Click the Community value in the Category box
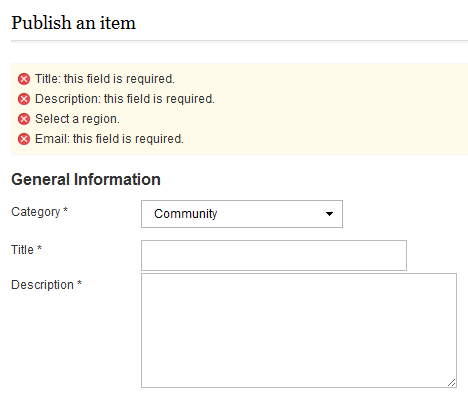Screen dimensions: 468x401 point(186,214)
